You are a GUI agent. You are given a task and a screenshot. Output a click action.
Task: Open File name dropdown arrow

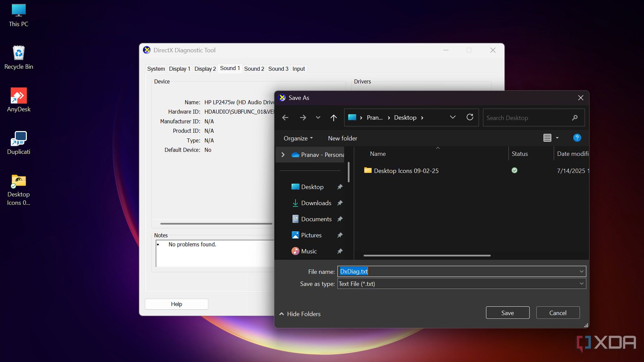(581, 271)
